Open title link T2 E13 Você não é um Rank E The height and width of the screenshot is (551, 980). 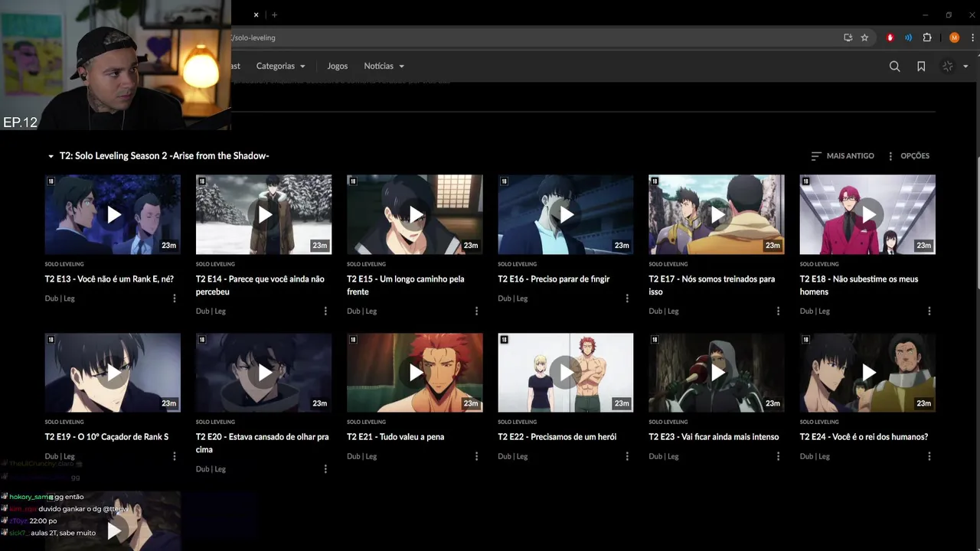tap(109, 279)
